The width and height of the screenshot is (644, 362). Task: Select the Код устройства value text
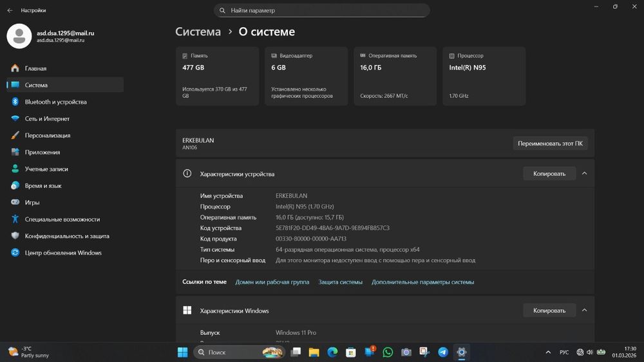coord(332,228)
